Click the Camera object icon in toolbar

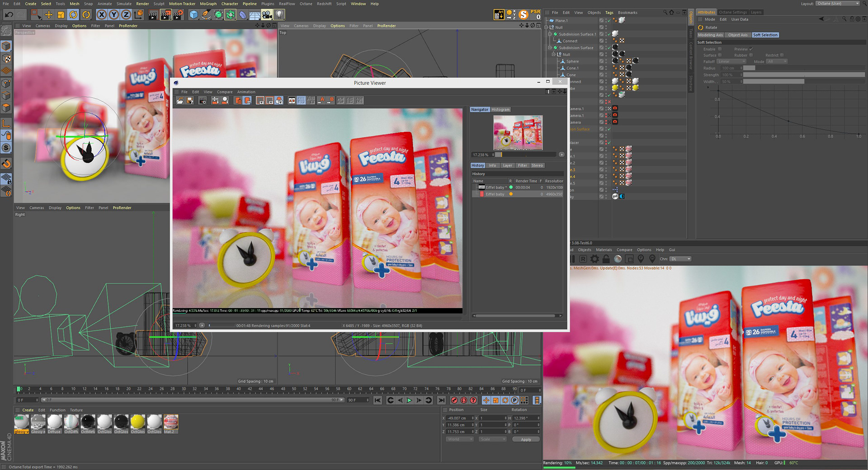pyautogui.click(x=267, y=15)
